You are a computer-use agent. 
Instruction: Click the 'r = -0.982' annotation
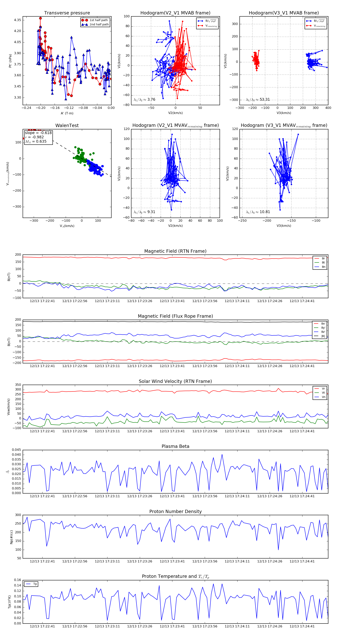[x=35, y=137]
